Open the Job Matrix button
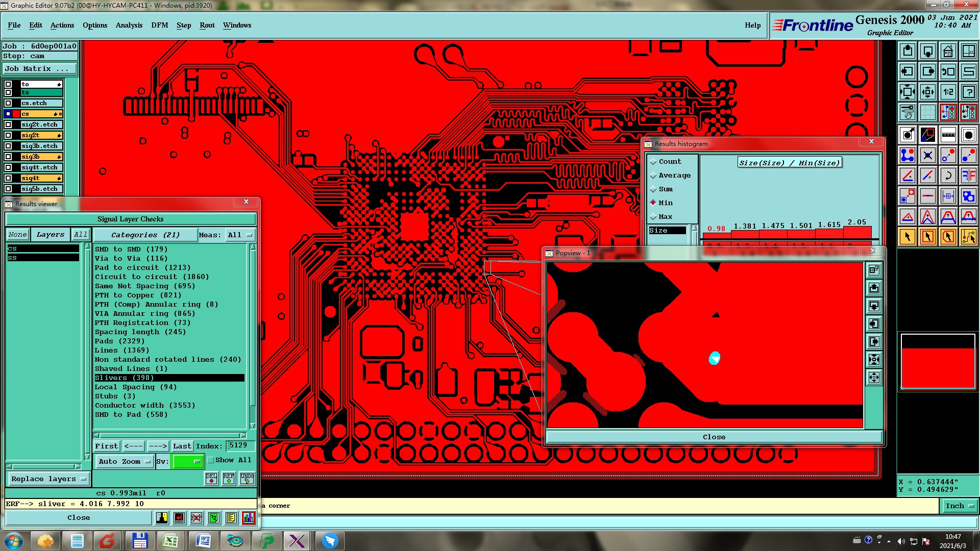This screenshot has height=551, width=980. point(40,68)
